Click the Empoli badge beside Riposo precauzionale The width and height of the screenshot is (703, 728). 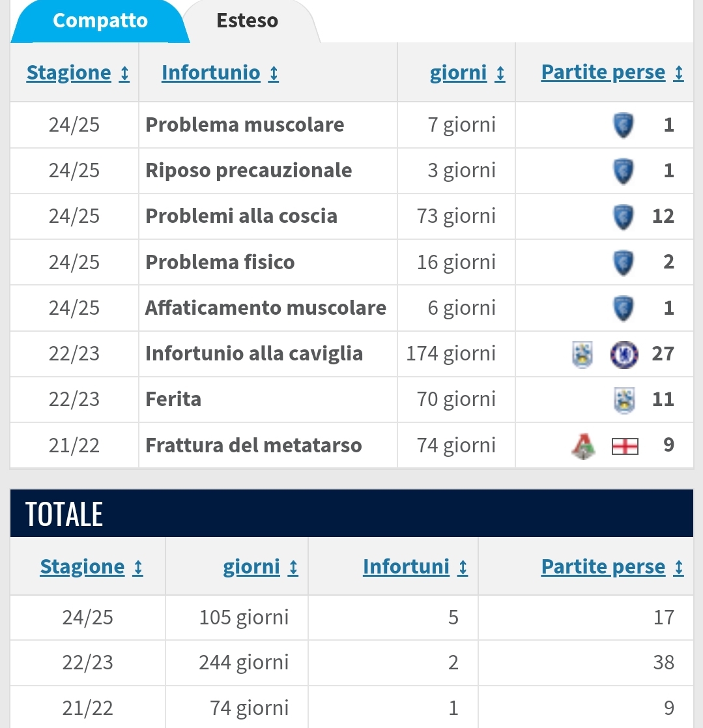pos(624,171)
